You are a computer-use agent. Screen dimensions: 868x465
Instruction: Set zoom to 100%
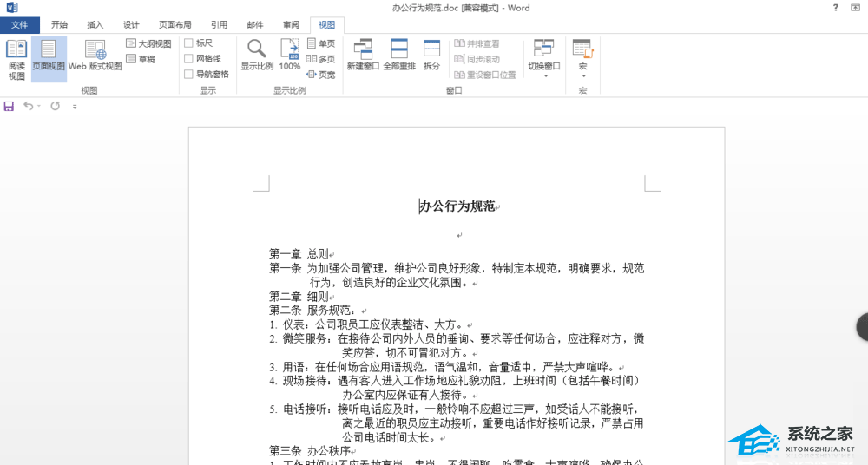[x=290, y=55]
